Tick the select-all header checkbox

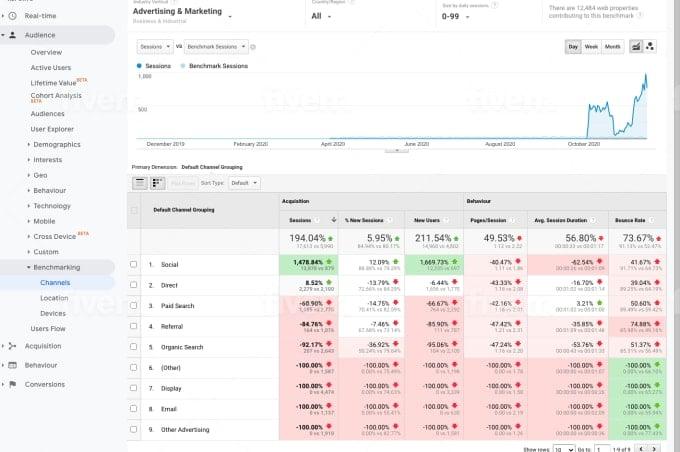[x=134, y=210]
